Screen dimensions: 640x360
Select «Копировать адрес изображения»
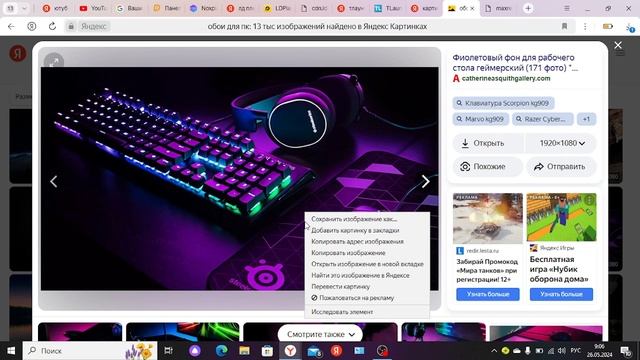357,242
